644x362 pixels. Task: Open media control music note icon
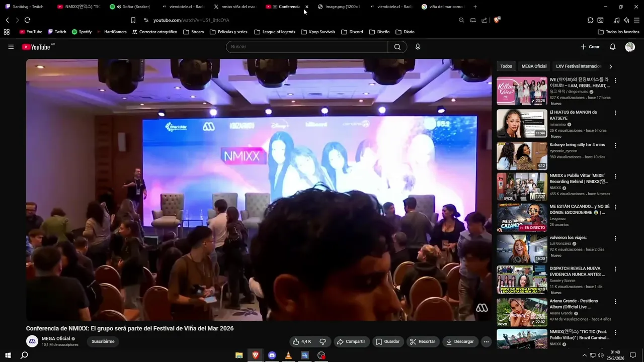coord(616,20)
